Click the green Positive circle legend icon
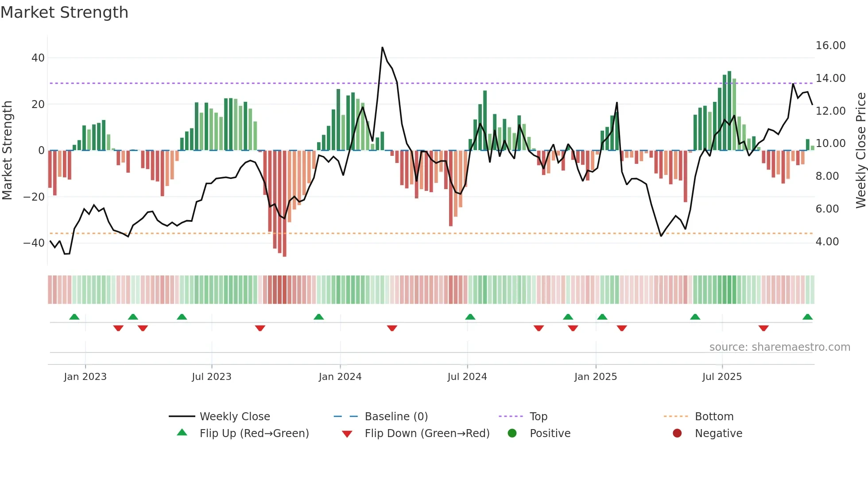Viewport: 868px width, 488px height. [512, 433]
